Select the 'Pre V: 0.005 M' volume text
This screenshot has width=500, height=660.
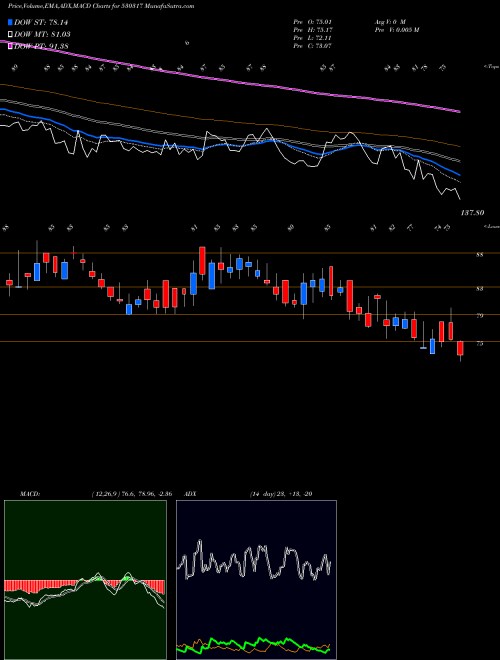pyautogui.click(x=396, y=30)
